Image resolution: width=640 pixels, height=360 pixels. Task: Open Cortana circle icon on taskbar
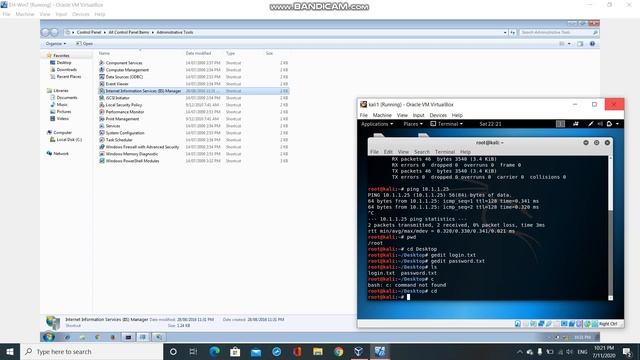[173, 351]
